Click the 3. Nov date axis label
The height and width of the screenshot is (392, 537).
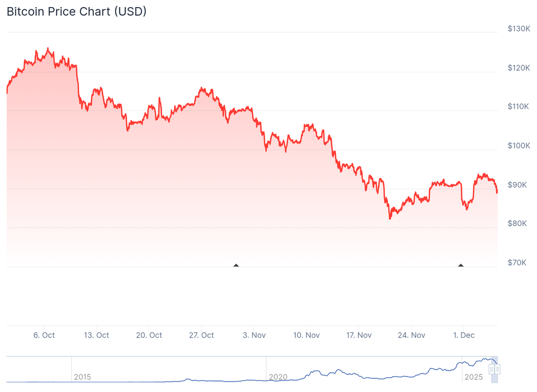pyautogui.click(x=254, y=335)
